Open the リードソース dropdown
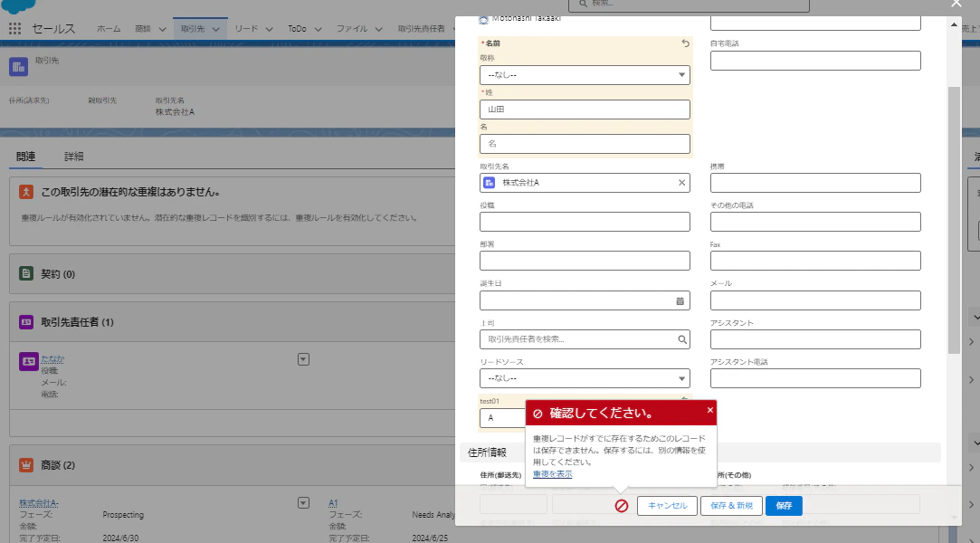980x543 pixels. click(585, 378)
